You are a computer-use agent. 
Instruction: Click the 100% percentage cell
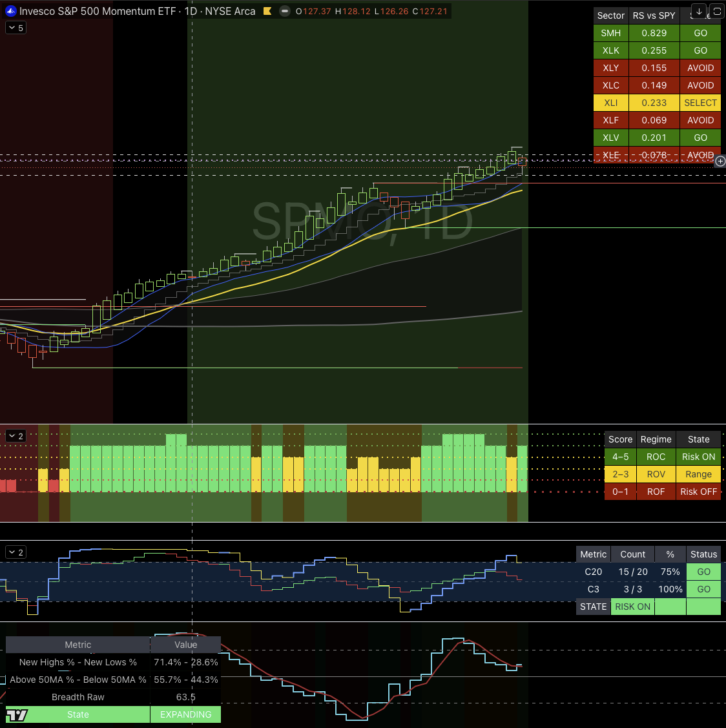point(670,589)
